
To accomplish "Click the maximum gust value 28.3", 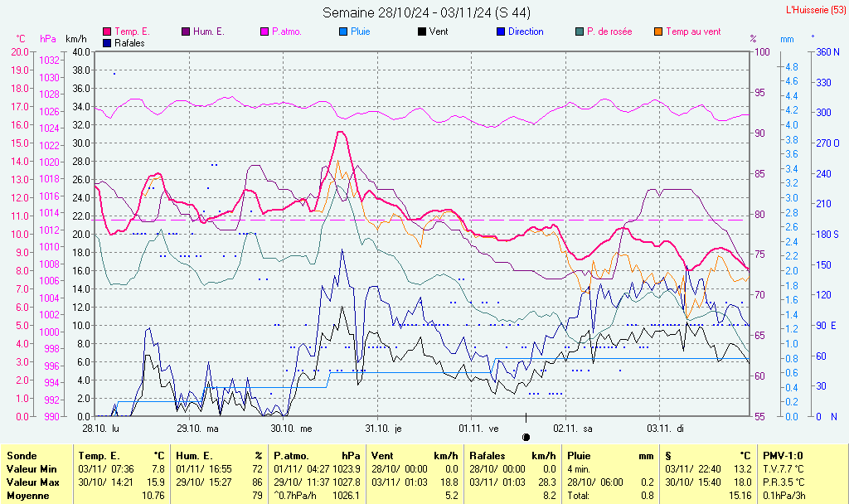I will (x=547, y=482).
